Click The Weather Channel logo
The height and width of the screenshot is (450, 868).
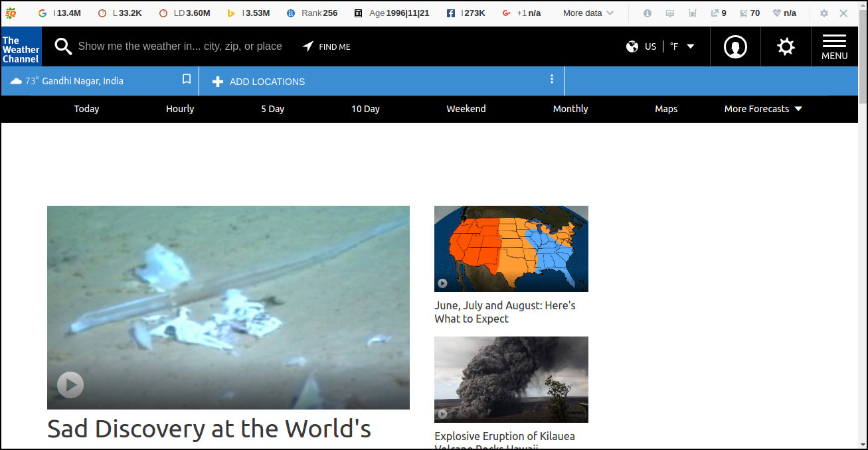[21, 46]
